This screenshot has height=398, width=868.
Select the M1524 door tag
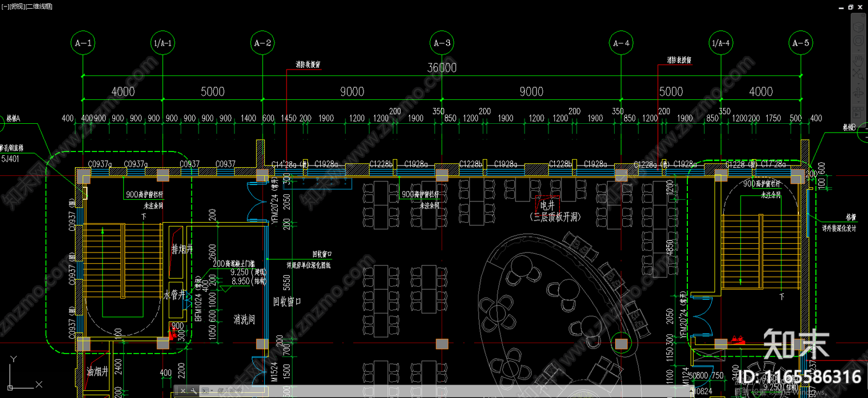(275, 372)
